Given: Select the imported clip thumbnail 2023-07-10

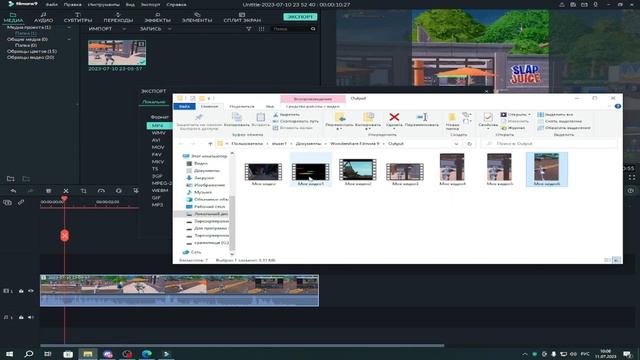Looking at the screenshot, I should [x=117, y=53].
